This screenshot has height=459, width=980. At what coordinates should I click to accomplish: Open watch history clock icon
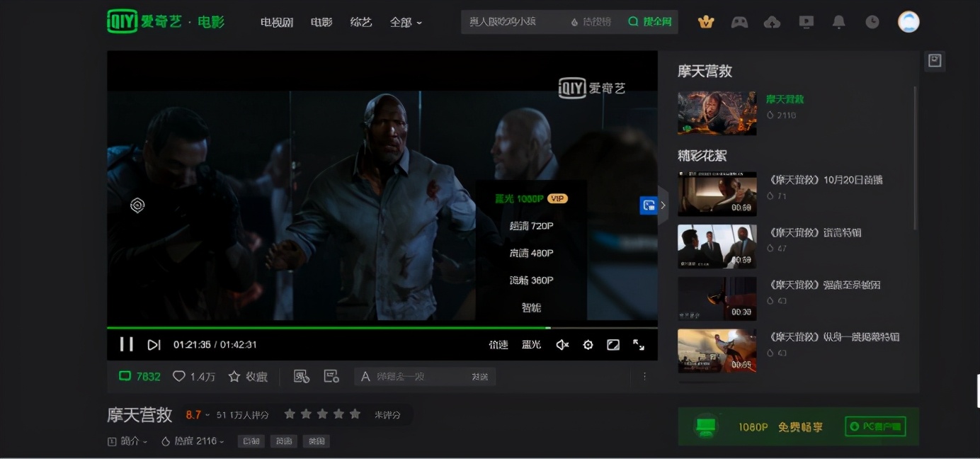click(x=872, y=22)
